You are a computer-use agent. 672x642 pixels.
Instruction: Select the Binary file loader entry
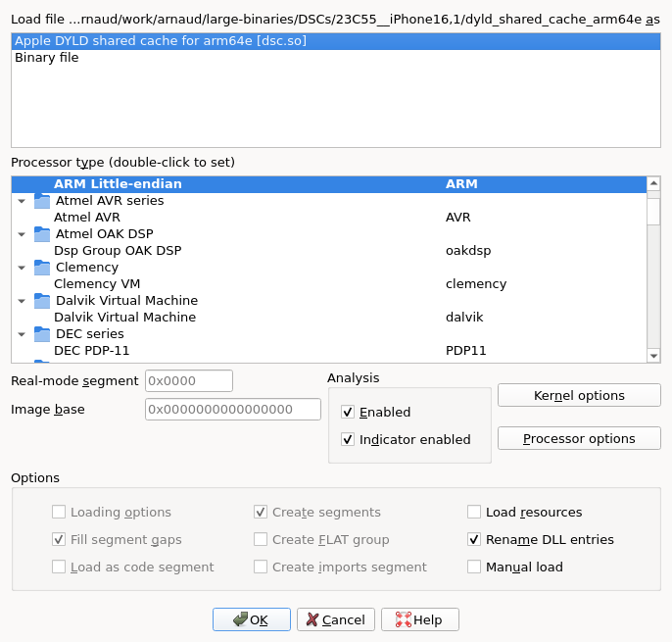(336, 58)
